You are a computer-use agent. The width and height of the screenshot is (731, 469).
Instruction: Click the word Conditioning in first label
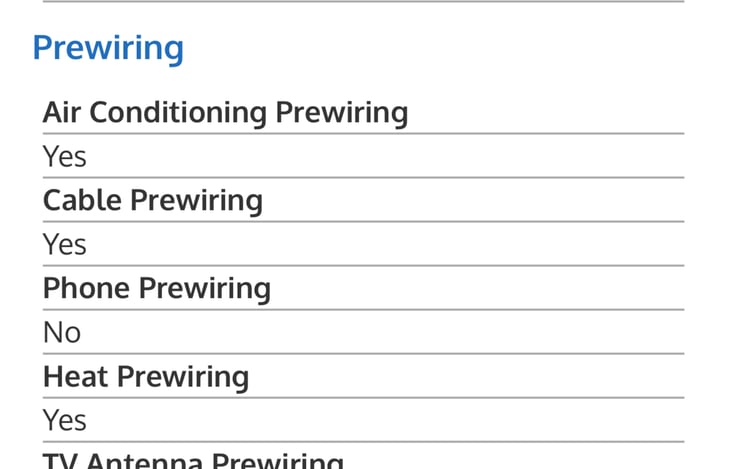point(178,112)
